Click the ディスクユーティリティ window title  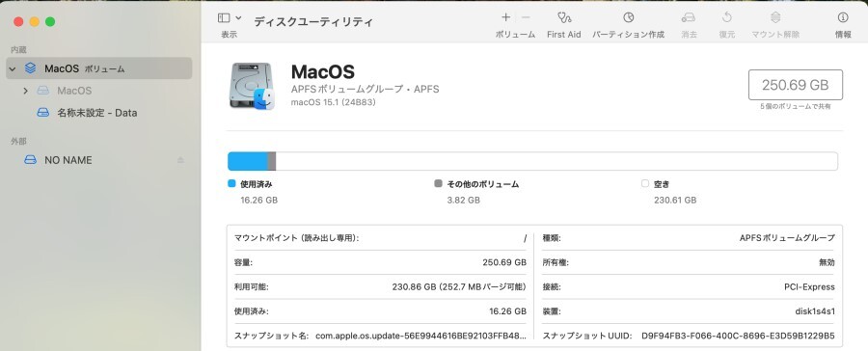313,22
